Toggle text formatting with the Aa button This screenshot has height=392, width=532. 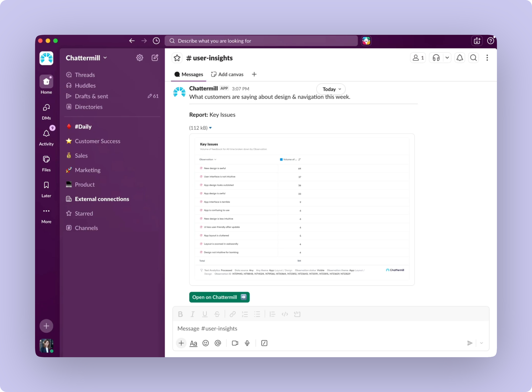pyautogui.click(x=193, y=343)
